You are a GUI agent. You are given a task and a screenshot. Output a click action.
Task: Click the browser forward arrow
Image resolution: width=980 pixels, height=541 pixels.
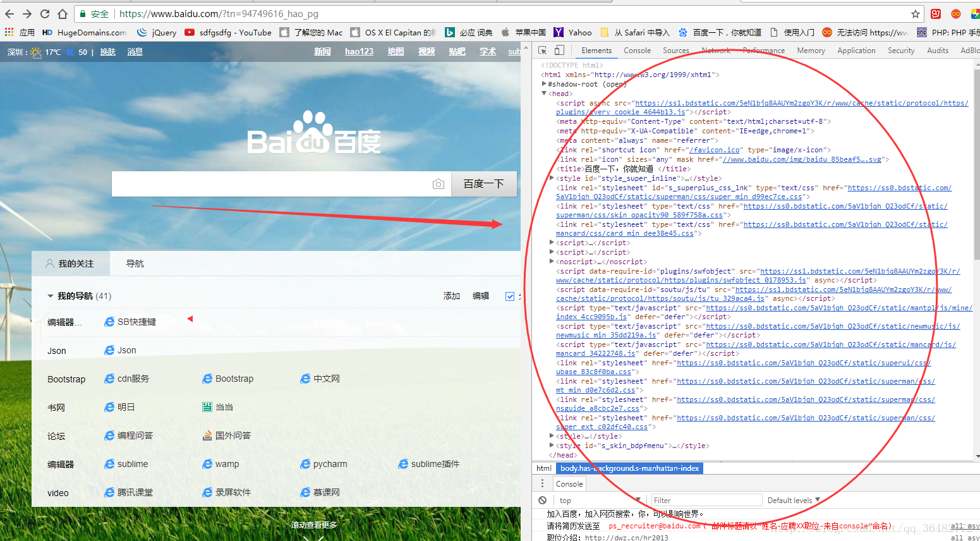point(27,13)
